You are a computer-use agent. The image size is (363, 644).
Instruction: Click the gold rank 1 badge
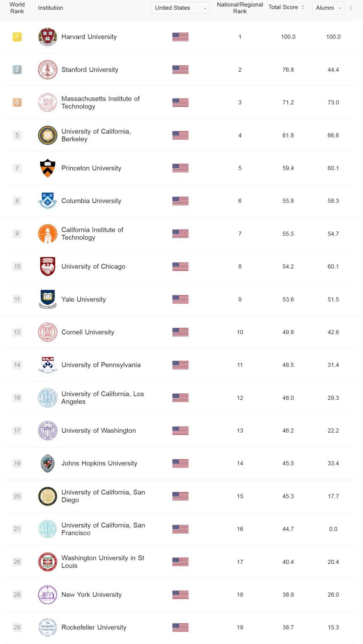click(x=17, y=37)
